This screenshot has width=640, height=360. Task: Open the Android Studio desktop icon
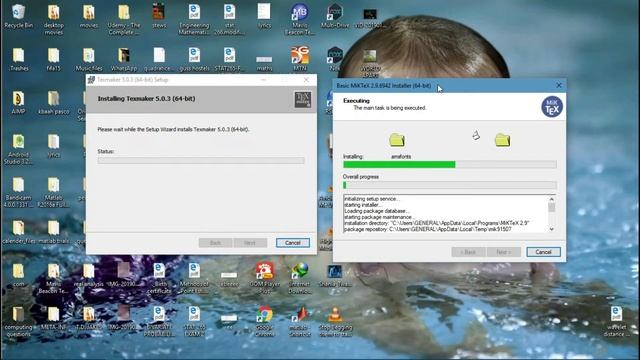(18, 149)
